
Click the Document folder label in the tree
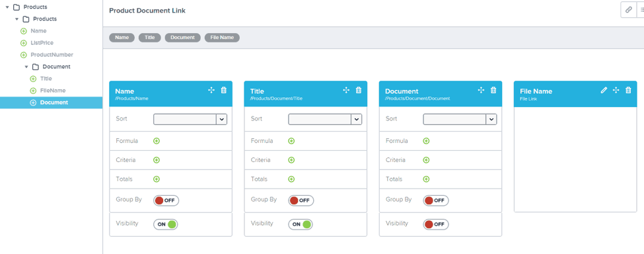[x=56, y=67]
